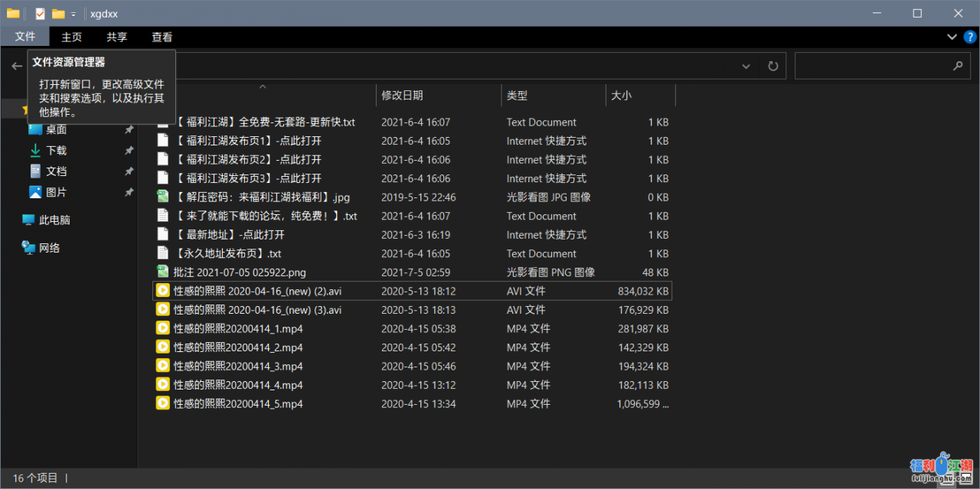
Task: Open the address bar history dropdown
Action: point(746,66)
